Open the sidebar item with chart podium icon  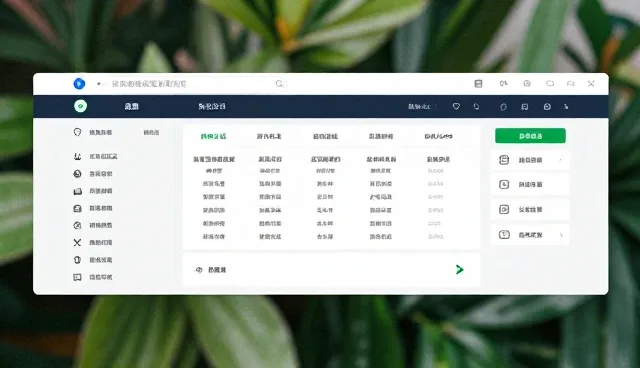96,156
